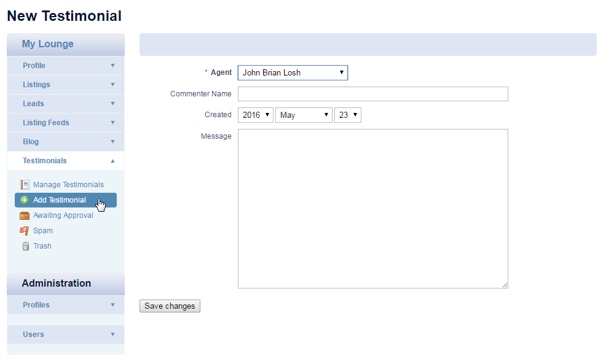Open the Created year dropdown

point(255,115)
